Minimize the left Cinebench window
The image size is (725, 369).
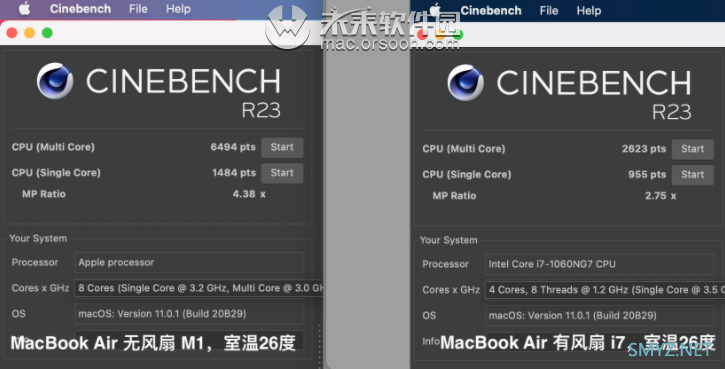pos(30,33)
